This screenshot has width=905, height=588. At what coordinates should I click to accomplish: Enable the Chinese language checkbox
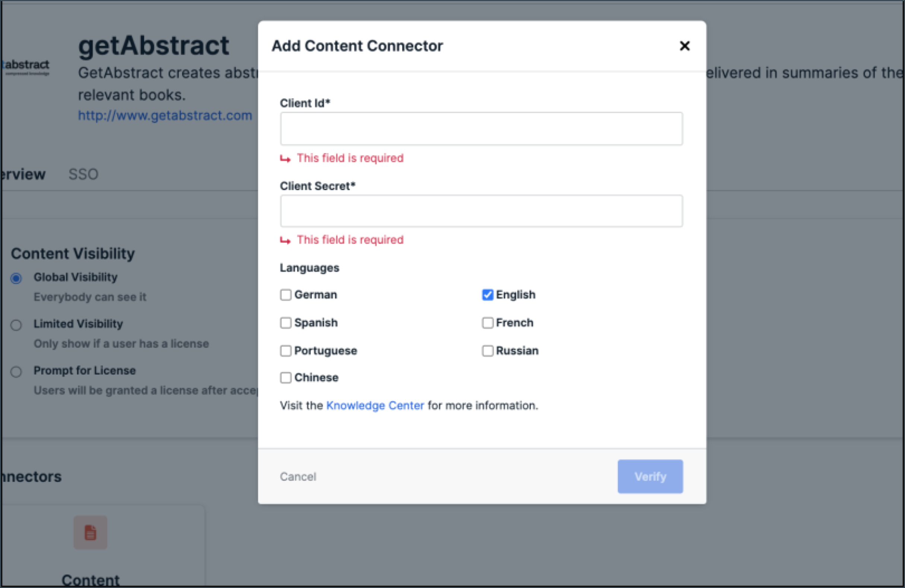(x=286, y=378)
